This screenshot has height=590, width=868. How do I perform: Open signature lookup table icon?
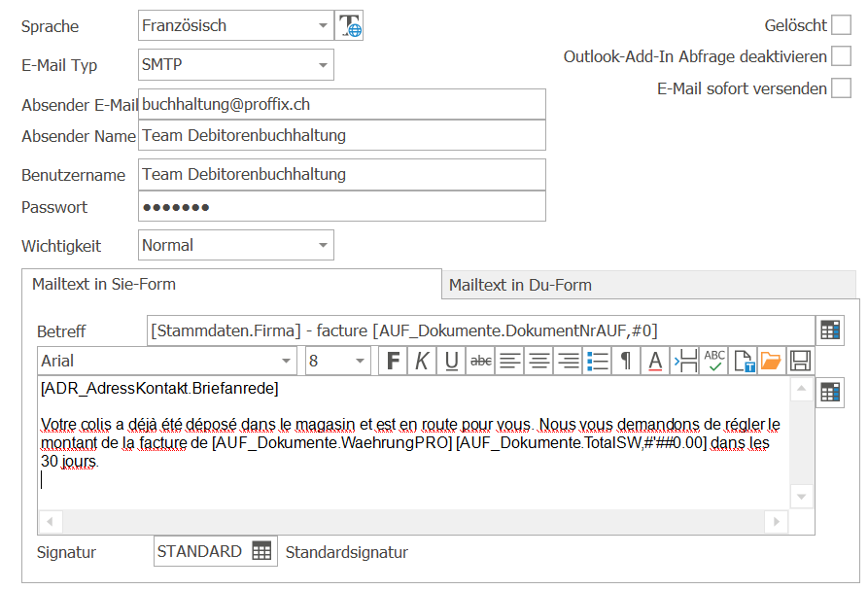[x=261, y=551]
